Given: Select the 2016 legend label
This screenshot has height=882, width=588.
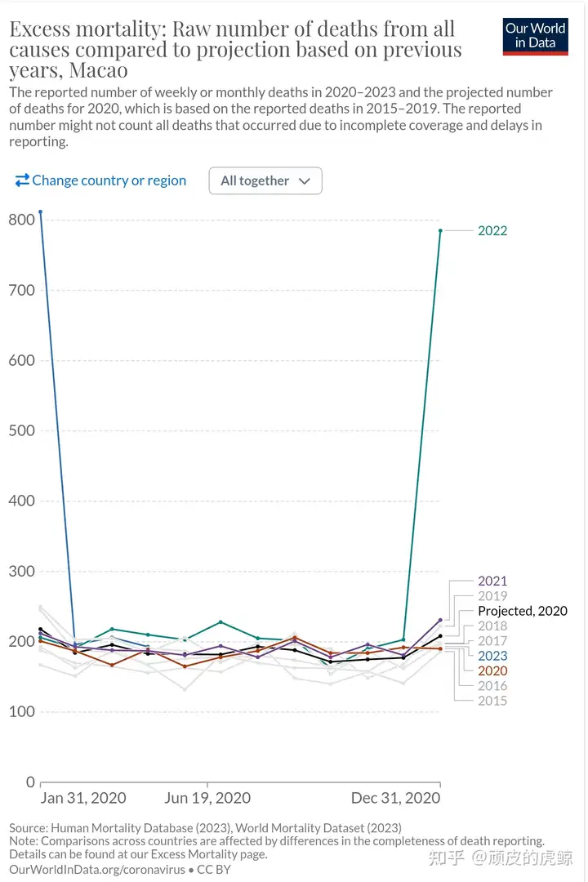Looking at the screenshot, I should pyautogui.click(x=492, y=686).
